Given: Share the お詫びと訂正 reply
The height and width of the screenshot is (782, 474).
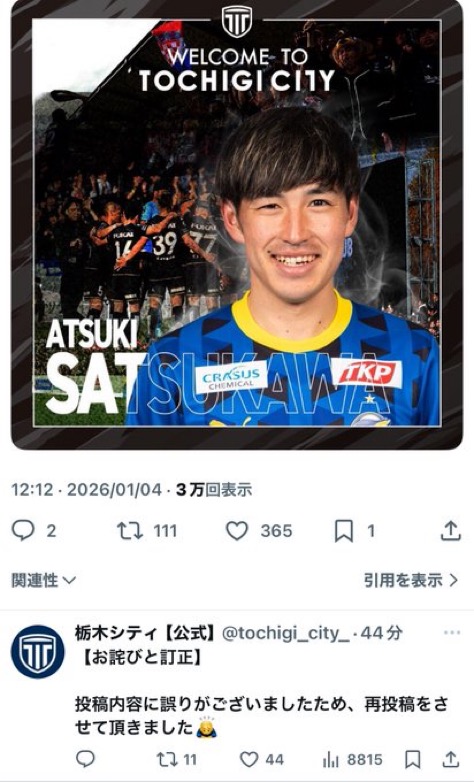Looking at the screenshot, I should [x=451, y=759].
